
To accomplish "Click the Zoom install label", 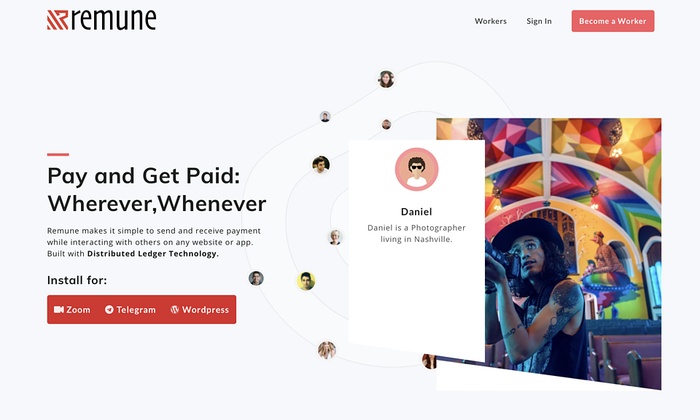I will (x=78, y=309).
